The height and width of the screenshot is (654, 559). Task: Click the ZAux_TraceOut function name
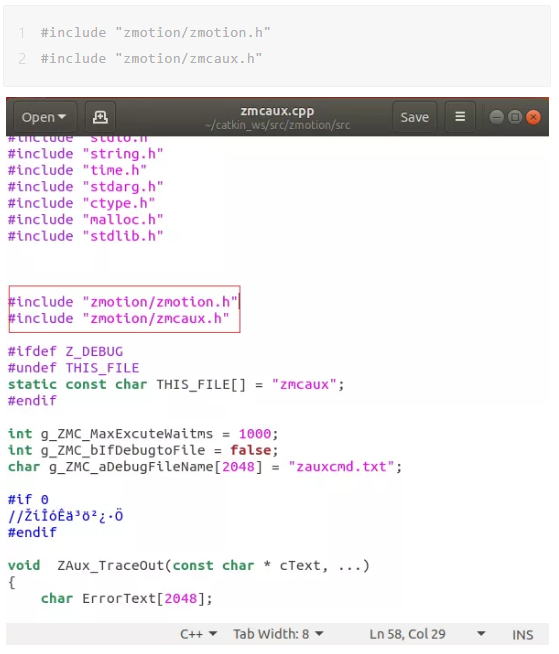click(x=111, y=566)
